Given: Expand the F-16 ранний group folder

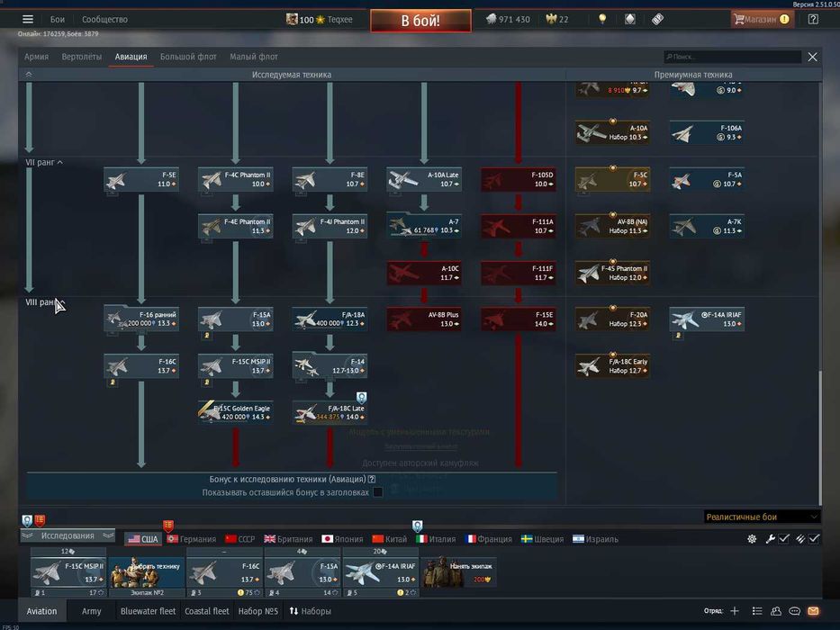Looking at the screenshot, I should pos(140,319).
